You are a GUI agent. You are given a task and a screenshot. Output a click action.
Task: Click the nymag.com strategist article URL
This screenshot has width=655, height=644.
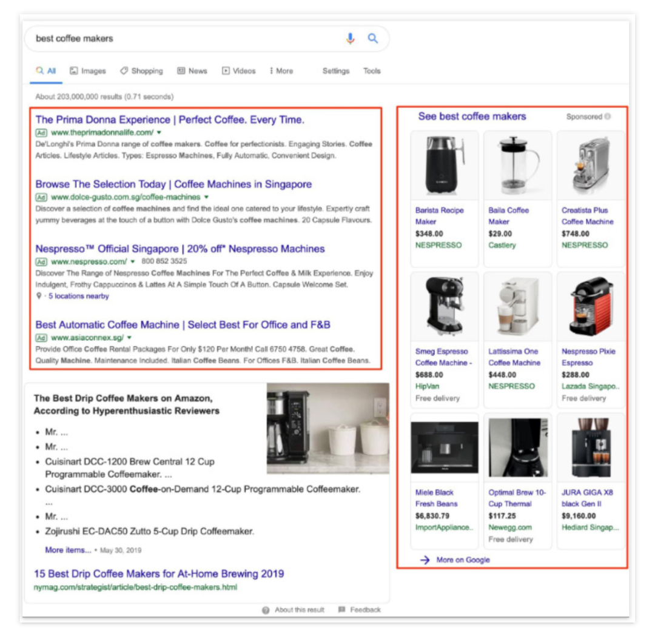[x=135, y=587]
